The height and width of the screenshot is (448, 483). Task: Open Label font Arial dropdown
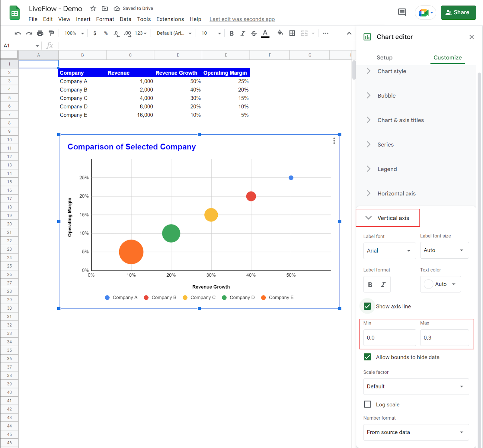(389, 251)
